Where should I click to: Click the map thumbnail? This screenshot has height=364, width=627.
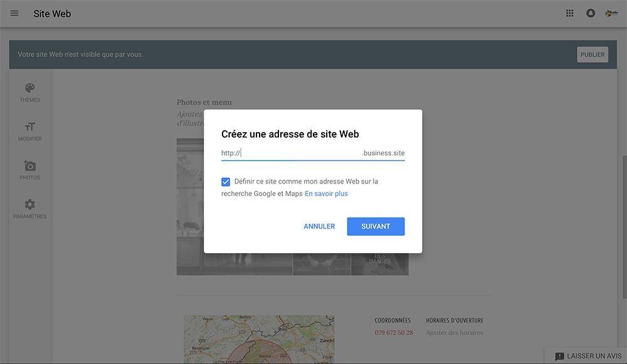point(258,339)
